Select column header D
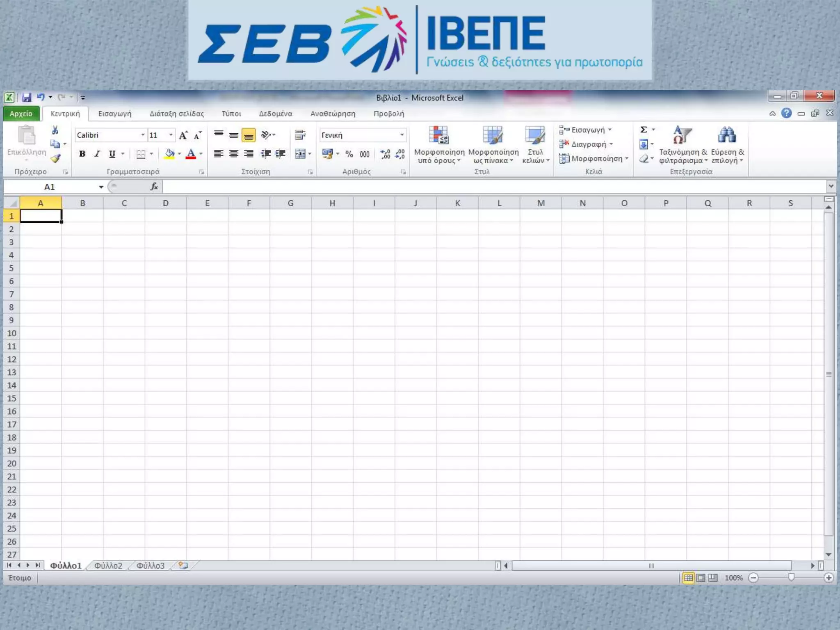The height and width of the screenshot is (630, 840). (x=166, y=203)
